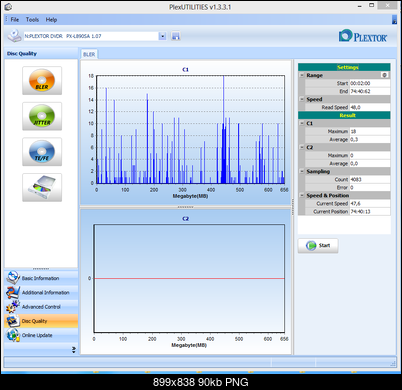Click the Settings header bar
This screenshot has height=390, width=402.
344,67
